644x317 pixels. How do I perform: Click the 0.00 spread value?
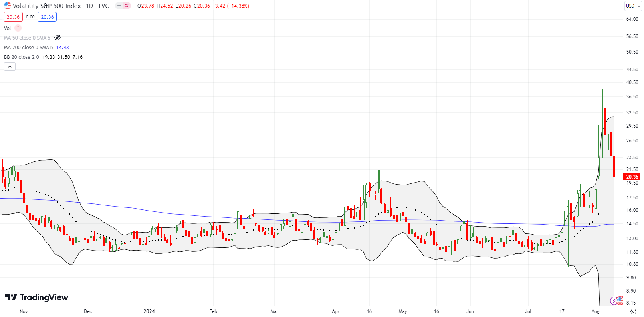[x=30, y=17]
